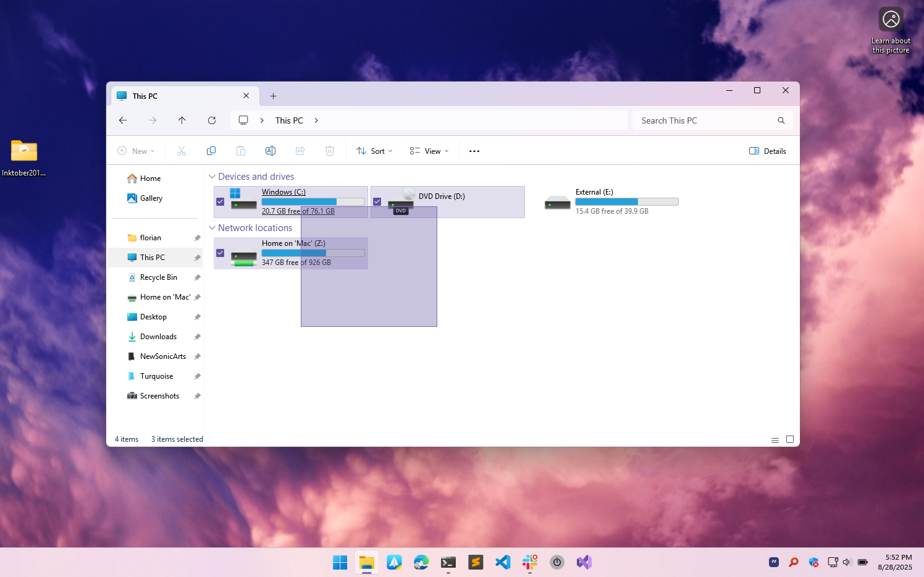The width and height of the screenshot is (924, 577).
Task: Click the Refresh icon in navigation bar
Action: 212,120
